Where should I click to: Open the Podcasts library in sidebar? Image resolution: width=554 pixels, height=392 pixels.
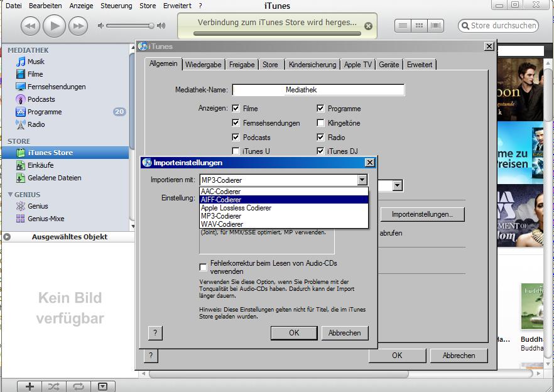click(x=41, y=99)
